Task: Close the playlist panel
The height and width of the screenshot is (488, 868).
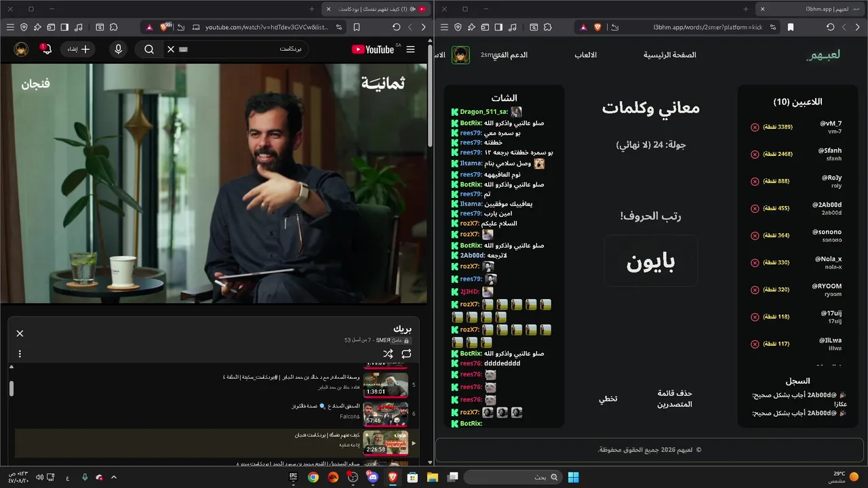Action: 20,333
